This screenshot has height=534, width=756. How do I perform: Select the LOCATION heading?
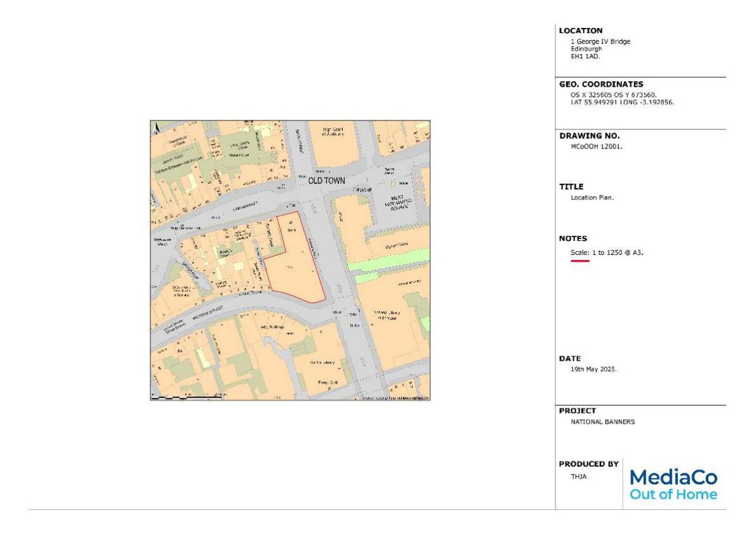[581, 30]
